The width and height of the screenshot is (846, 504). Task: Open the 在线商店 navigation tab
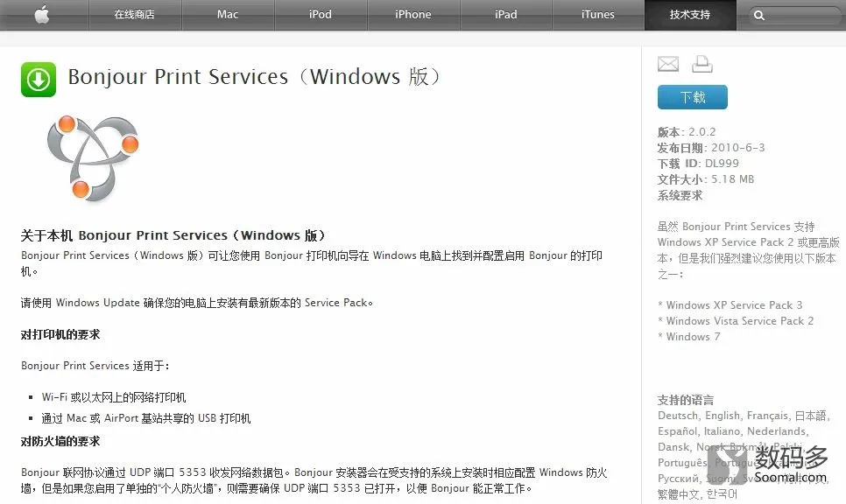(134, 15)
